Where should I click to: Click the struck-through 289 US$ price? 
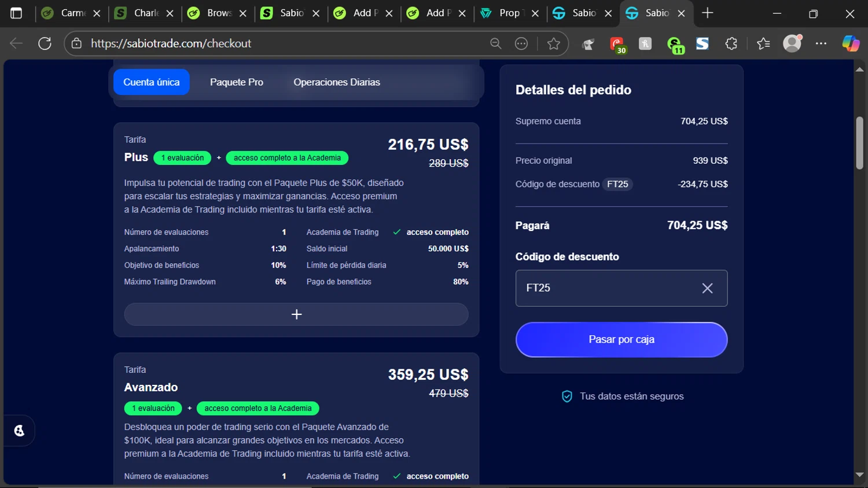tap(448, 163)
